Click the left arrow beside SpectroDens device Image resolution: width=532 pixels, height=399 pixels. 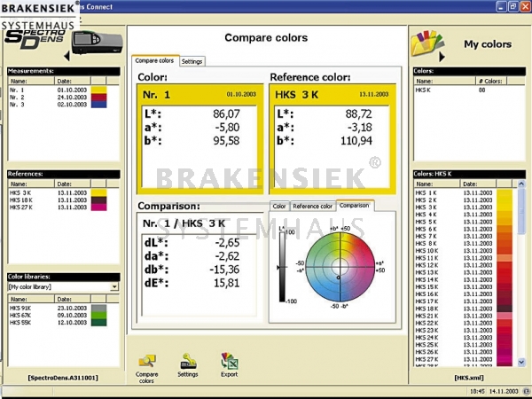(x=66, y=56)
